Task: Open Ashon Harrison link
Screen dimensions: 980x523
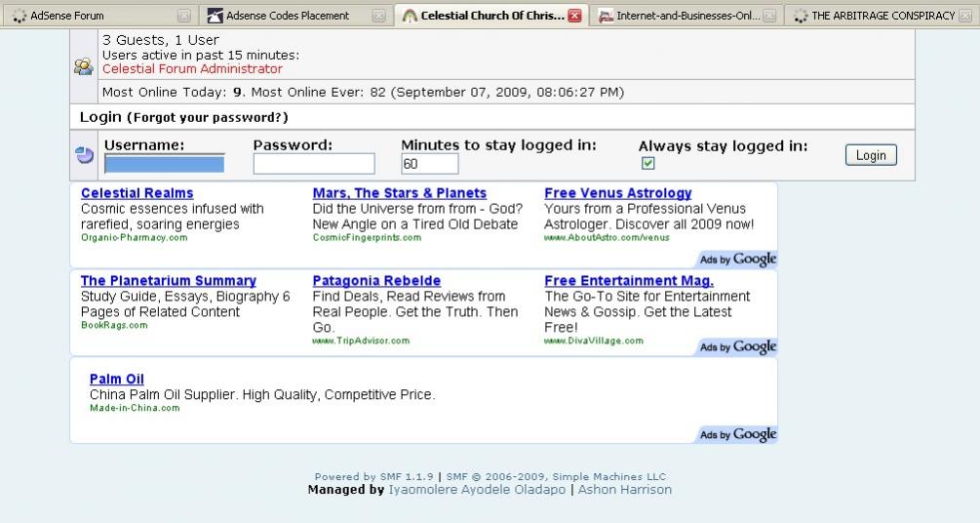Action: 624,490
